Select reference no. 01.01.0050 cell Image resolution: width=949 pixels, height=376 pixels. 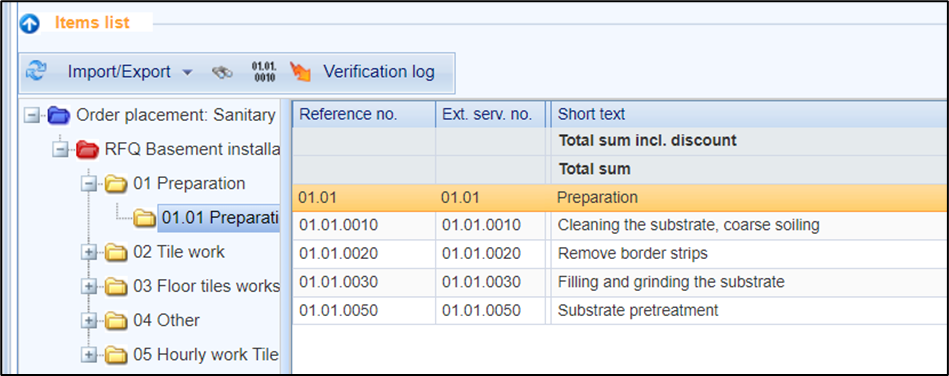(364, 311)
